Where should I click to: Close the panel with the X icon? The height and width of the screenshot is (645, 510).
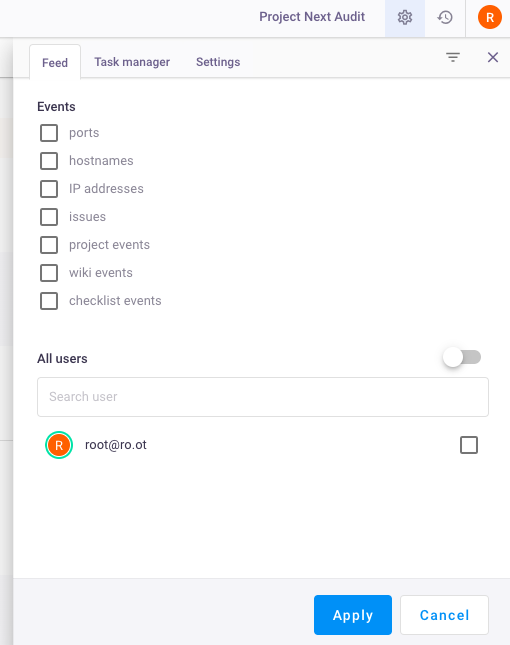(493, 57)
